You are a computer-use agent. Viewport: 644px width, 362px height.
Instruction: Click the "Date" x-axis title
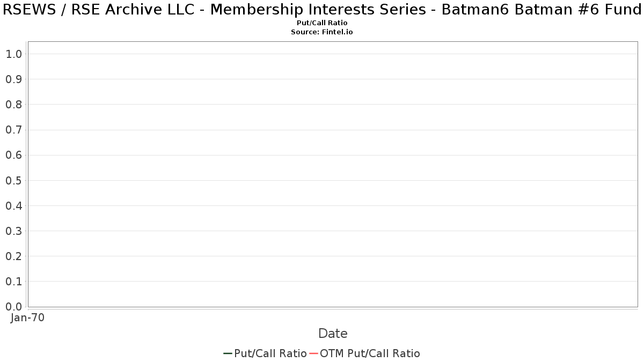click(333, 334)
